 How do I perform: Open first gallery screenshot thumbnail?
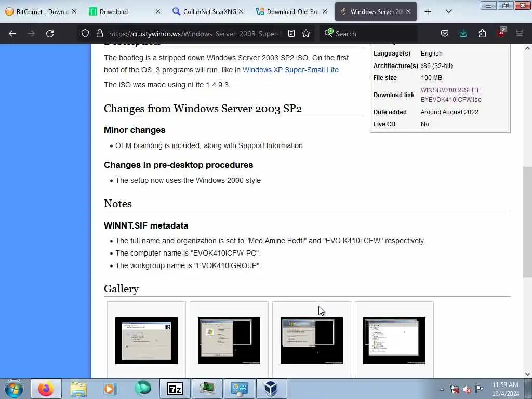click(x=146, y=341)
